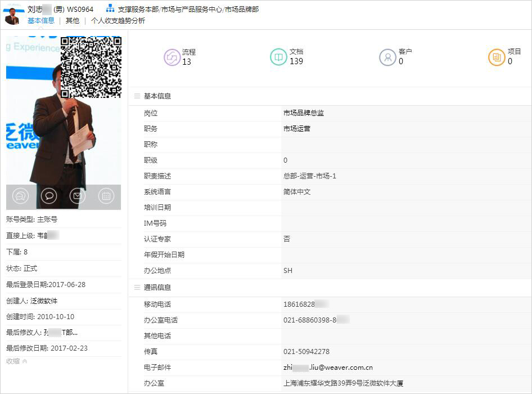Viewport: 532px width, 394px height.
Task: Collapse the 通讯信息 section header
Action: [137, 288]
